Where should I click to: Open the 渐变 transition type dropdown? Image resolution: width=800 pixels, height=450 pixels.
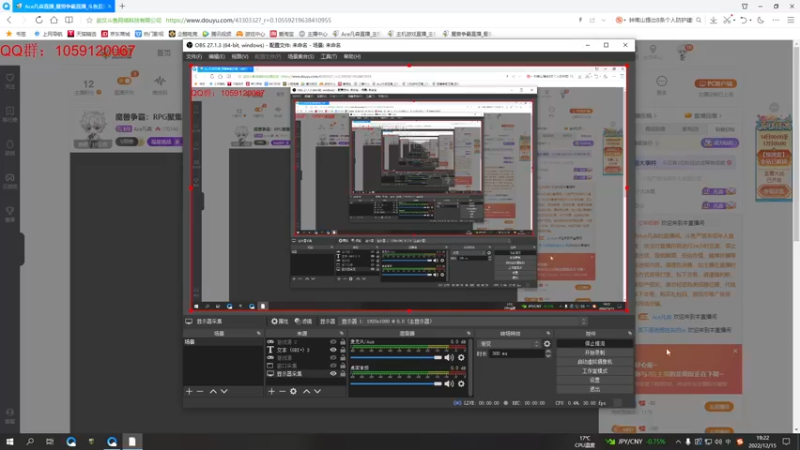click(x=509, y=344)
